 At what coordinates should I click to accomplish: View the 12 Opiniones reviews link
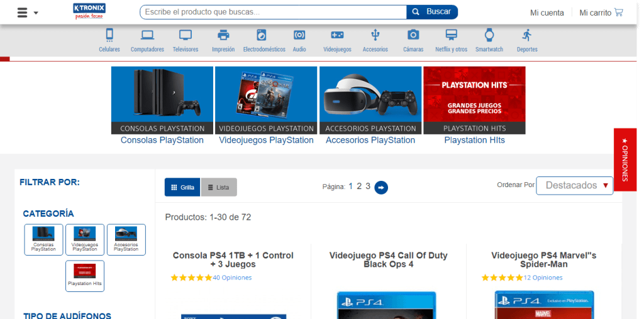[x=543, y=278]
